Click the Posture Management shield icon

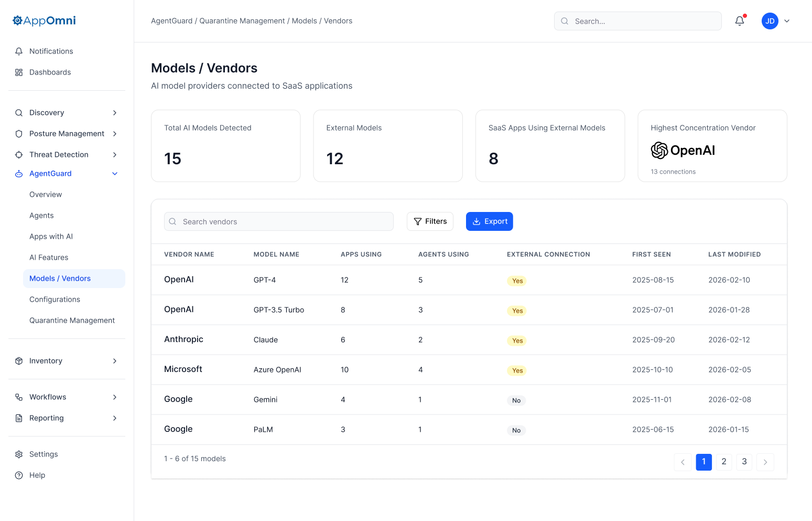(18, 133)
